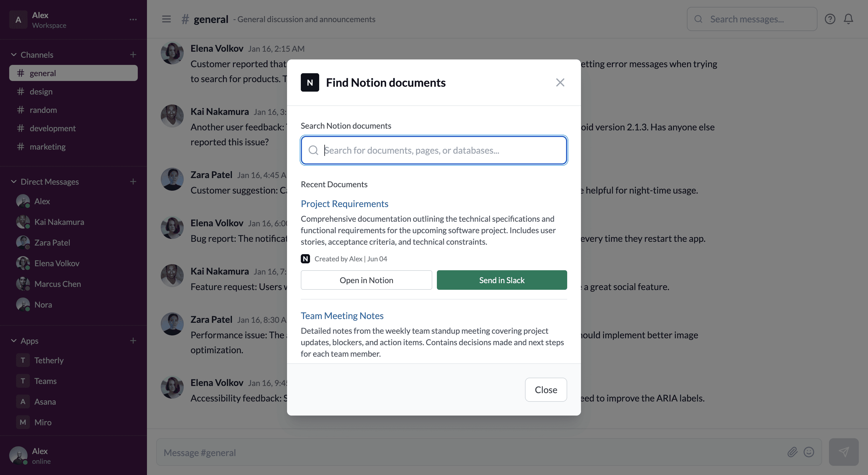Screen dimensions: 868x475
Task: Open the help question mark icon
Action: [x=830, y=19]
